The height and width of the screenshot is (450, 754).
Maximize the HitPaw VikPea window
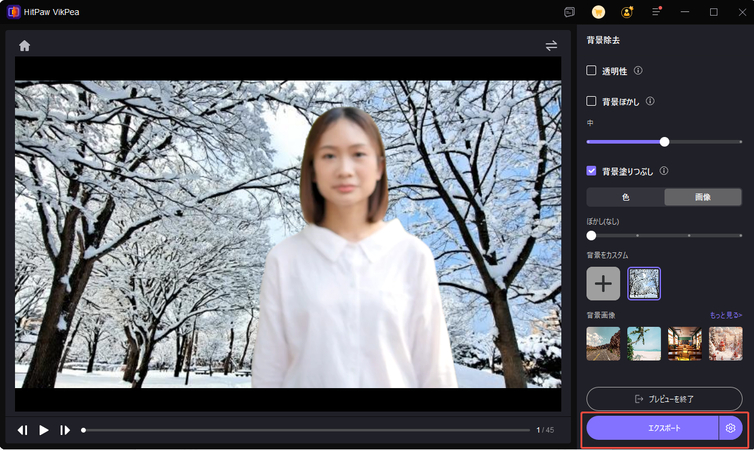click(x=714, y=12)
